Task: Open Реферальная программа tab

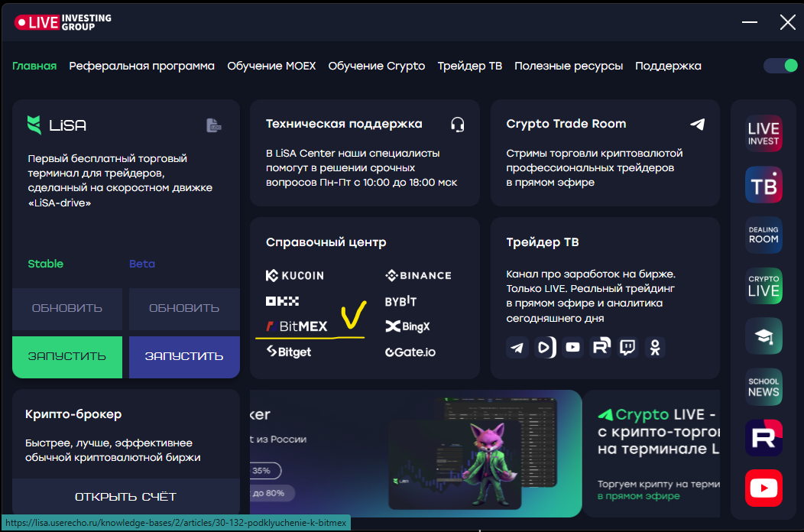Action: pyautogui.click(x=142, y=66)
